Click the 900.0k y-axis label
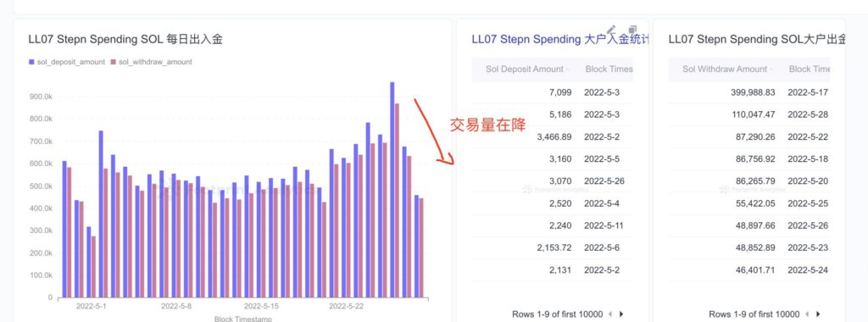This screenshot has width=868, height=322. pyautogui.click(x=41, y=97)
